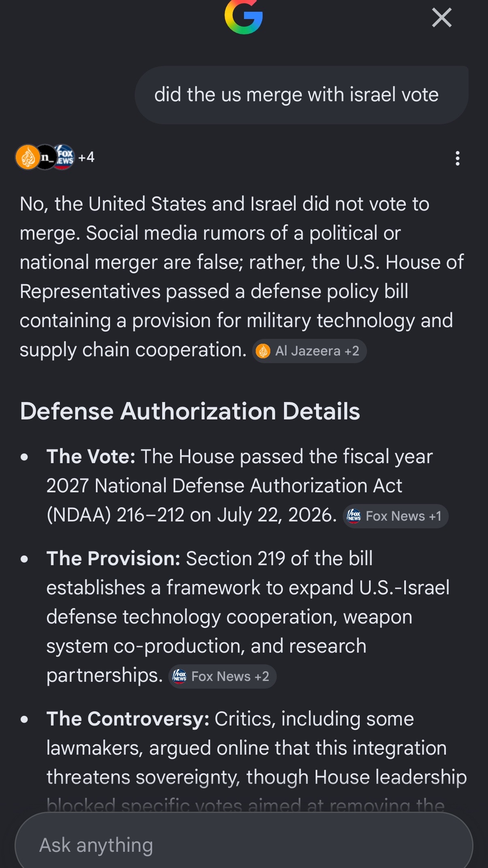The image size is (488, 868).
Task: Focus the 'Ask anything' input field
Action: coord(244,845)
